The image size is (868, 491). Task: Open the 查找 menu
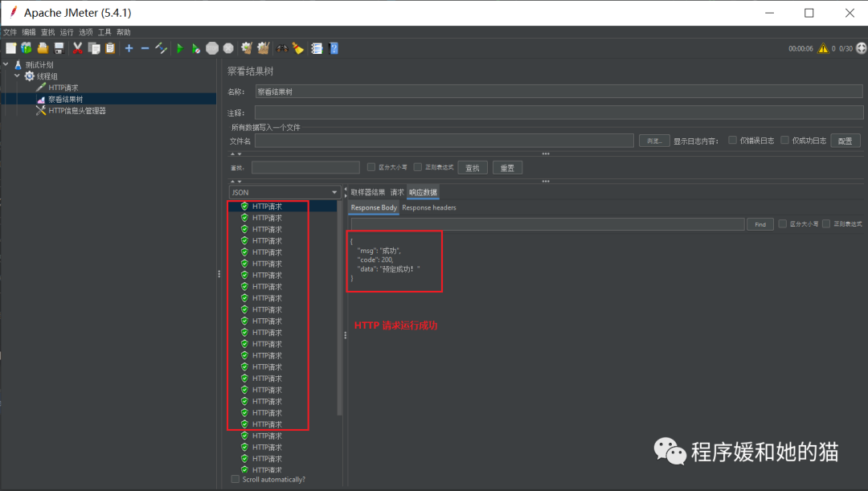pyautogui.click(x=48, y=32)
